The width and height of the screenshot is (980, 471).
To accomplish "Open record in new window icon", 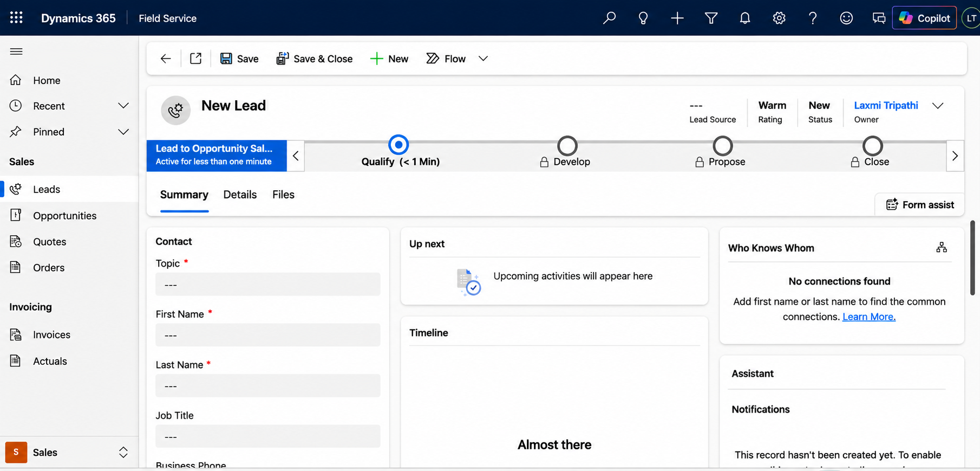I will tap(195, 59).
